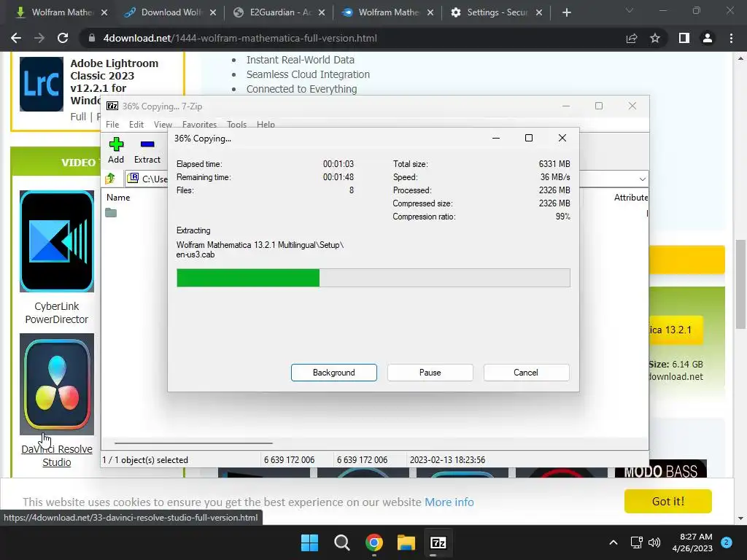Click the 7-Zip taskbar icon
747x560 pixels.
pyautogui.click(x=438, y=542)
